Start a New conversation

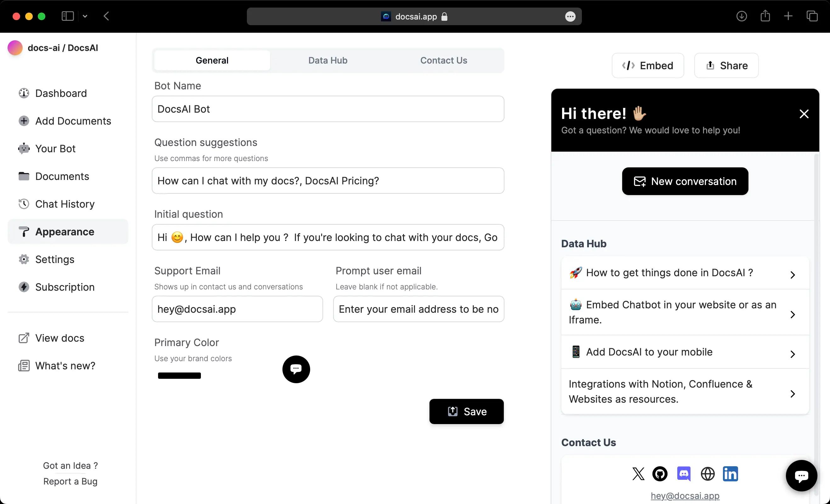click(685, 181)
